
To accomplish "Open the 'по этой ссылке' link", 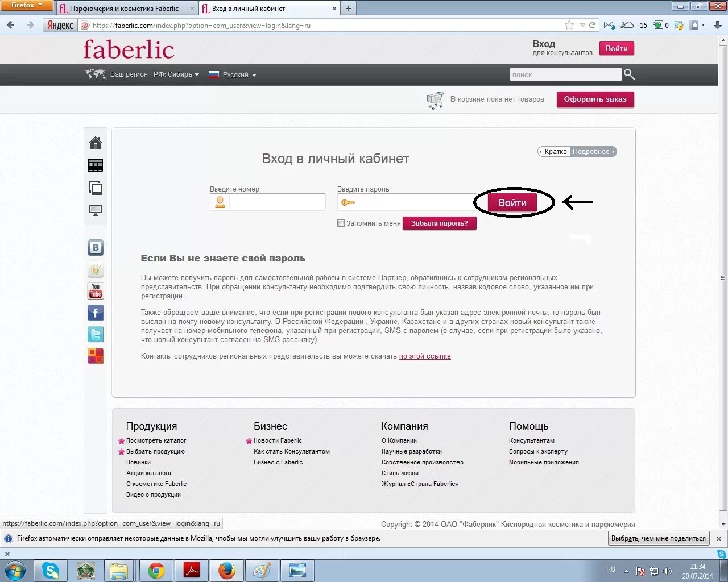I will click(425, 356).
